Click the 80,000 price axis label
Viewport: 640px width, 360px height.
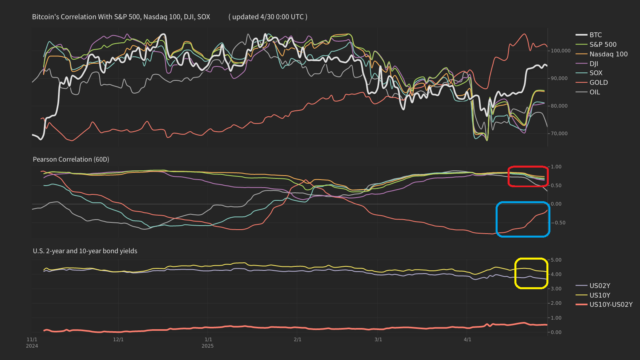point(559,106)
